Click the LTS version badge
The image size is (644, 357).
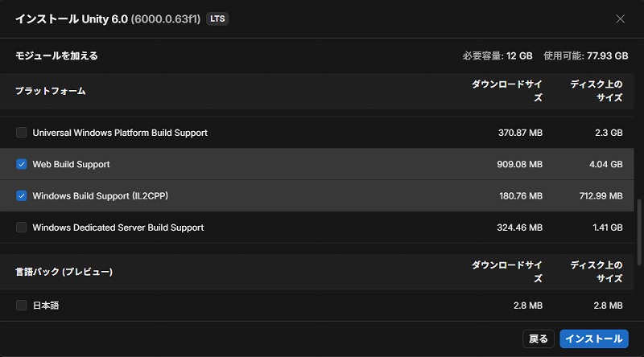(217, 18)
